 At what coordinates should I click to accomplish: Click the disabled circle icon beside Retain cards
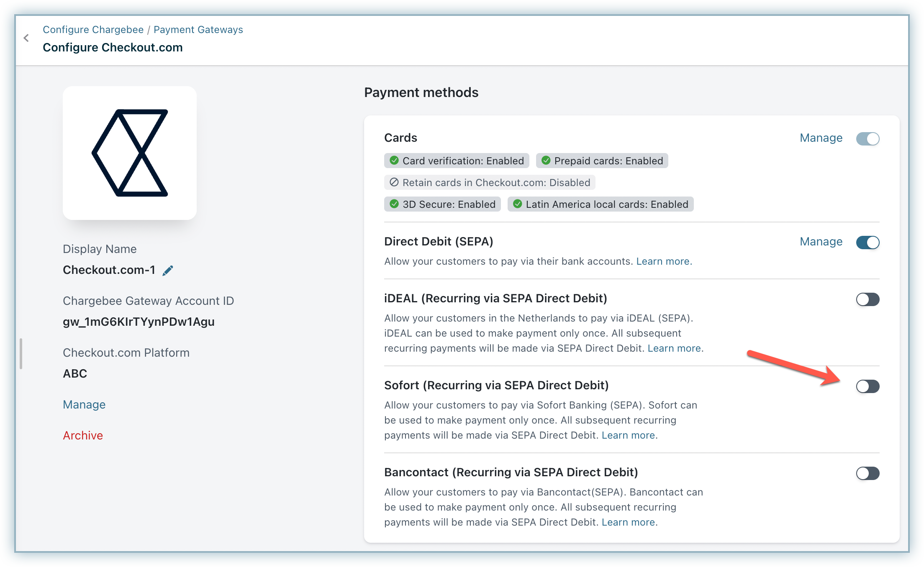coord(394,182)
